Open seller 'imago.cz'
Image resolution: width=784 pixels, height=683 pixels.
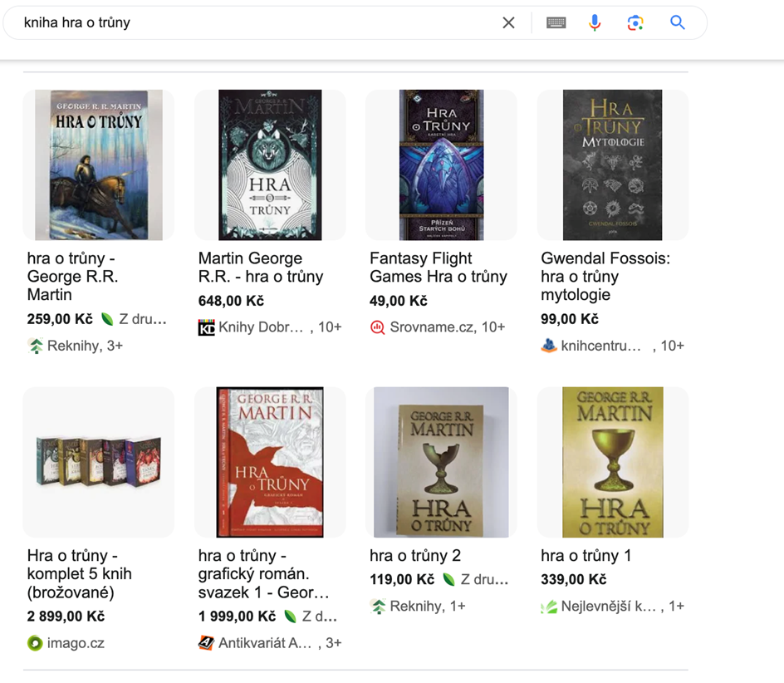76,643
